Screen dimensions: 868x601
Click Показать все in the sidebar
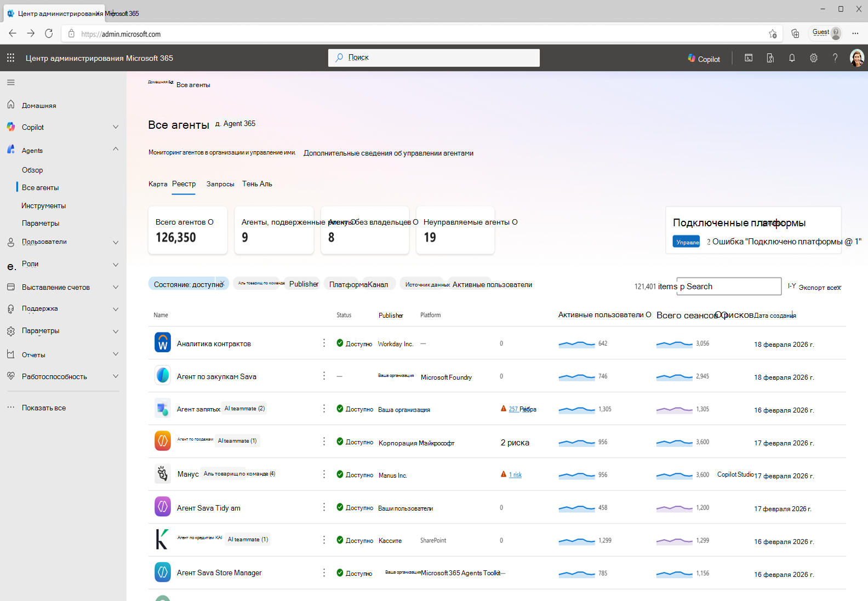coord(44,408)
